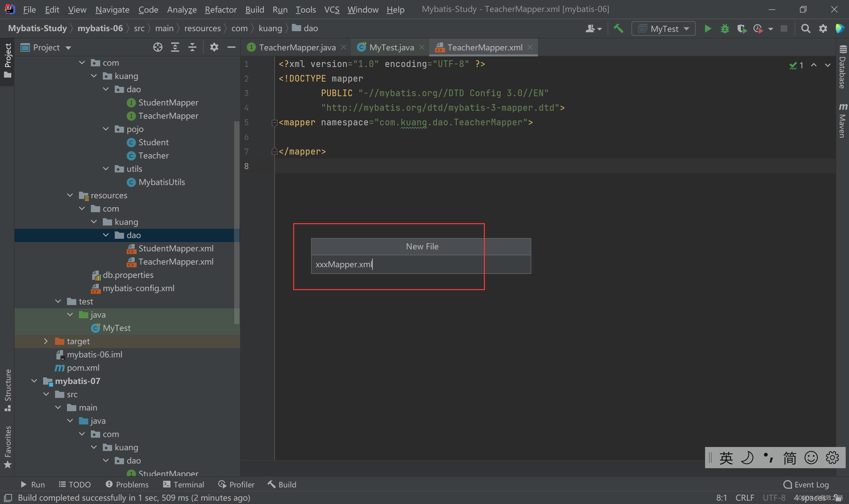Run with coverage shield icon

pos(742,29)
